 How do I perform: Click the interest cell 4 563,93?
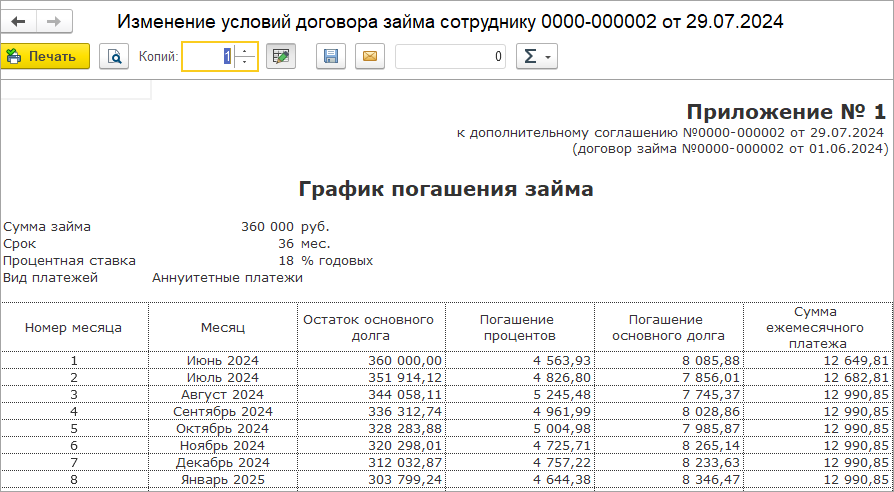pos(520,360)
